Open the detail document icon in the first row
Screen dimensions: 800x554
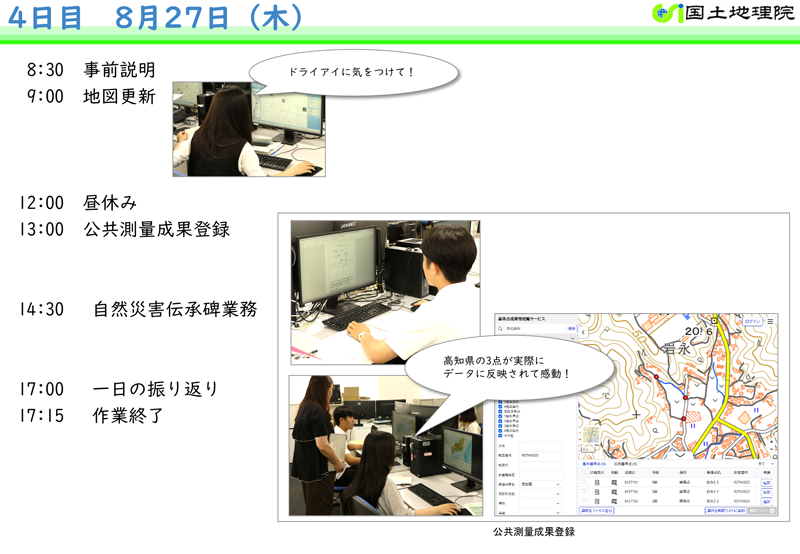pos(597,483)
